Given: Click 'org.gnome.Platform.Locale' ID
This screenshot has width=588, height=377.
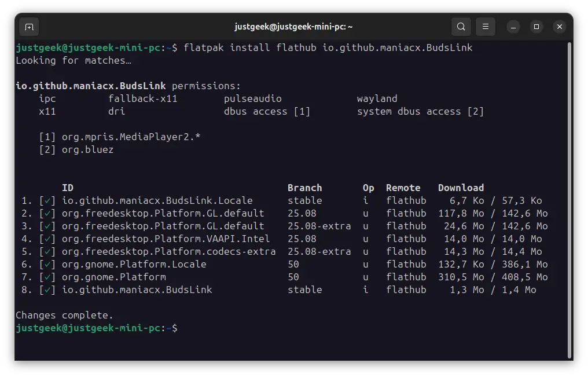Looking at the screenshot, I should click(134, 265).
